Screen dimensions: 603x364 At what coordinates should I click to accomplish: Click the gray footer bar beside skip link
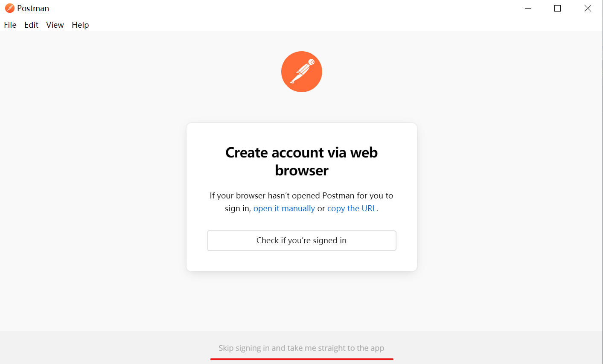click(491, 348)
